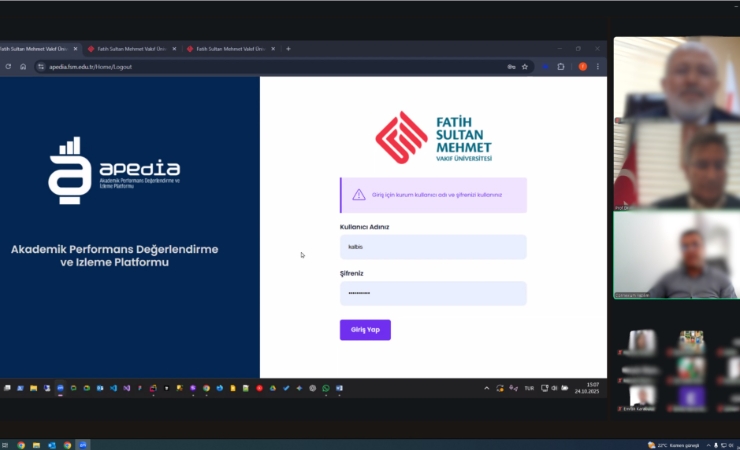Click into the Şifreniz password field
This screenshot has width=740, height=450.
(x=432, y=293)
